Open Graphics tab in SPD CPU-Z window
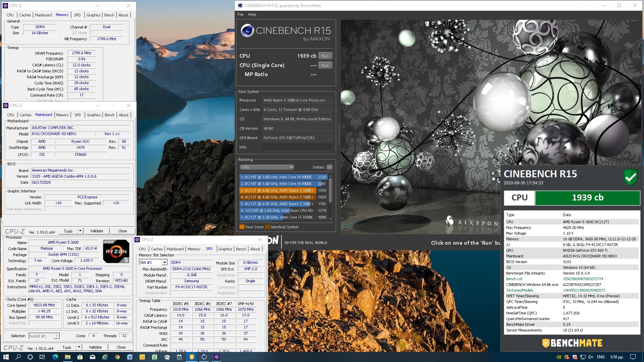 [x=225, y=249]
